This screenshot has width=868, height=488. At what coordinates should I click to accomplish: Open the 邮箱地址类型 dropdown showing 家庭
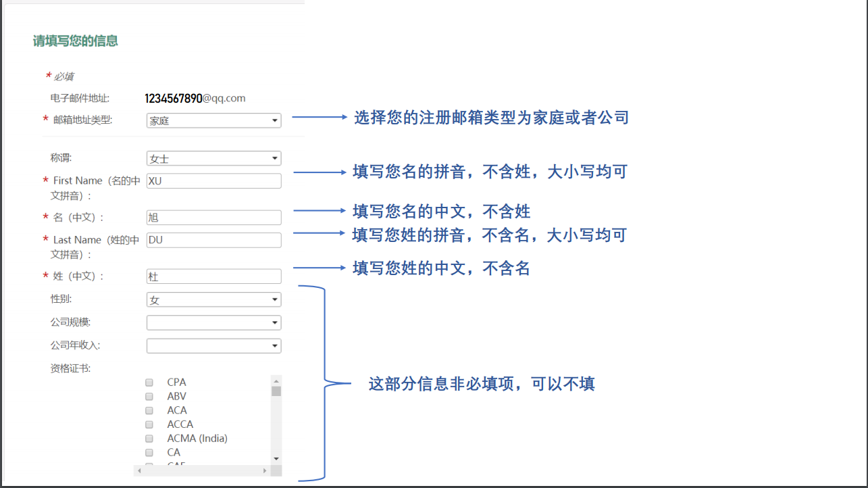[x=213, y=121]
